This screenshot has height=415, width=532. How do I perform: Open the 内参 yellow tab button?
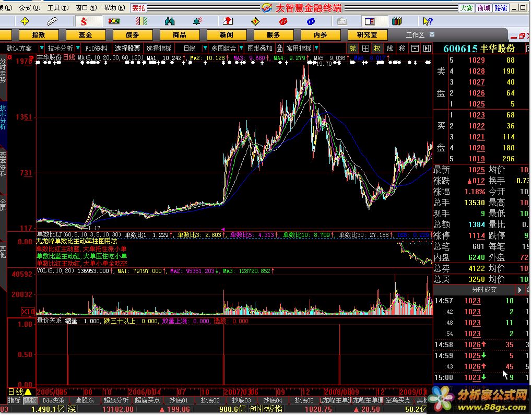pos(320,34)
